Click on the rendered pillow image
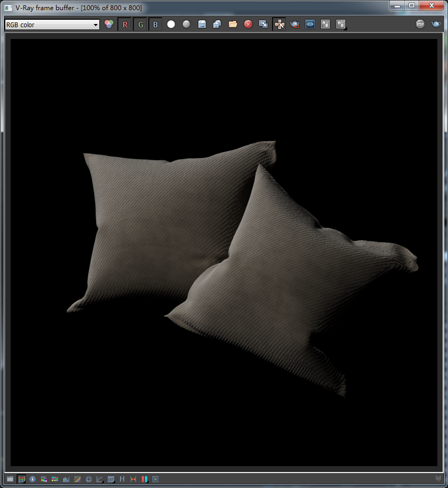 224,253
